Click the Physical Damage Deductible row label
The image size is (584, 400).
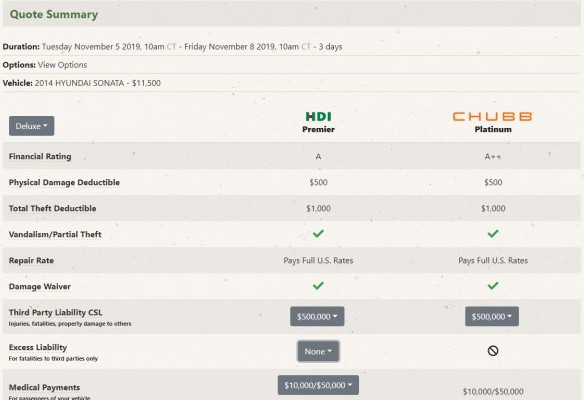64,182
